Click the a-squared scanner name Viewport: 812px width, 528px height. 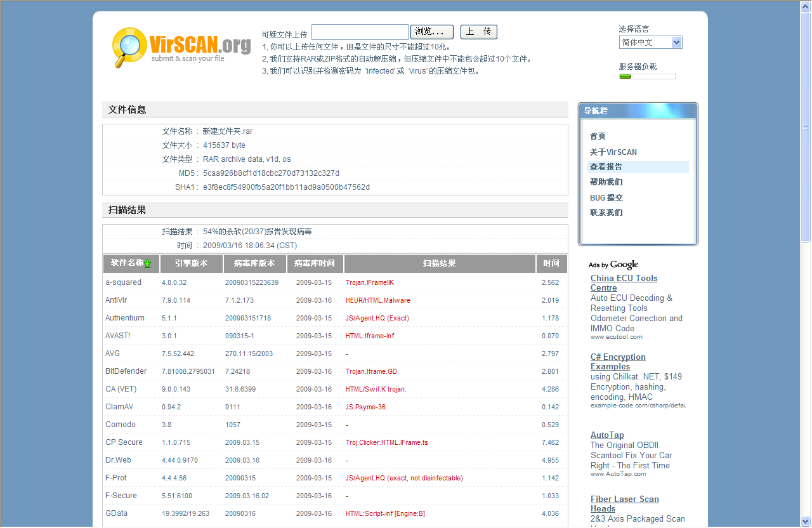click(124, 282)
